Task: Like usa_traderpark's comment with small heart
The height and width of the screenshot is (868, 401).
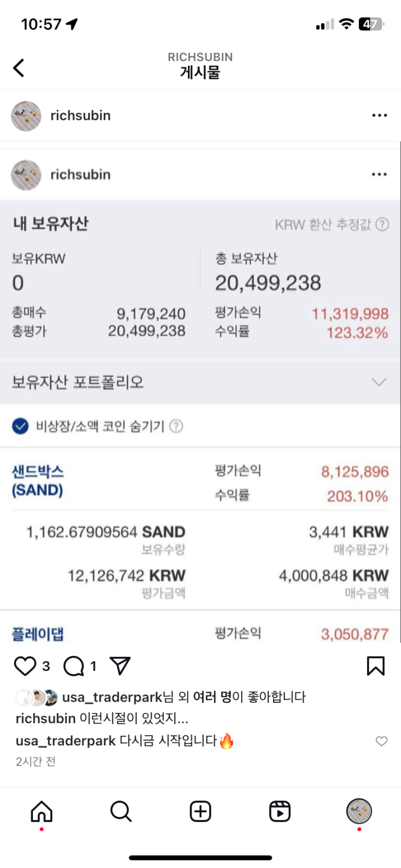Action: click(382, 741)
